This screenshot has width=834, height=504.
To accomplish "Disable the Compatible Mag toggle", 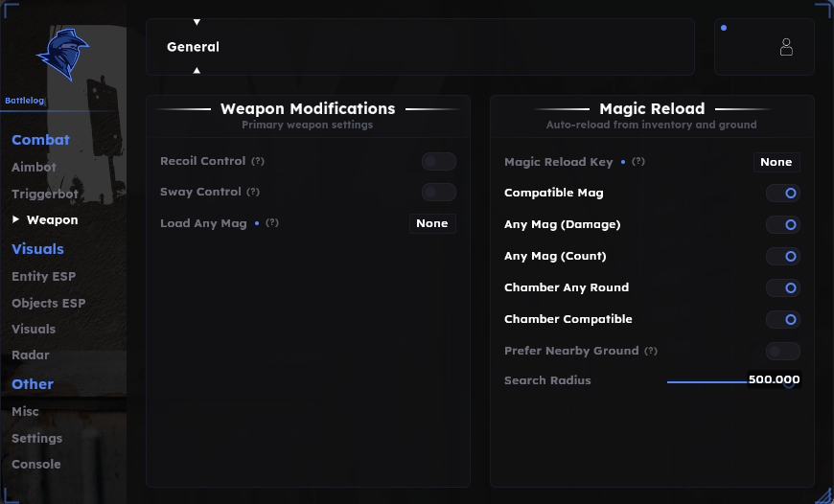I will click(783, 193).
